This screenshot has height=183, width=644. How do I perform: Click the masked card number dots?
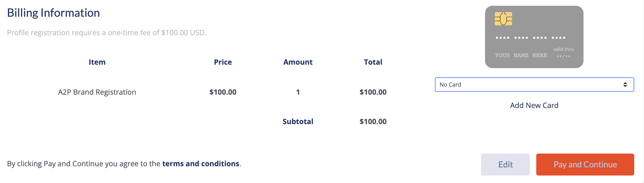click(530, 38)
